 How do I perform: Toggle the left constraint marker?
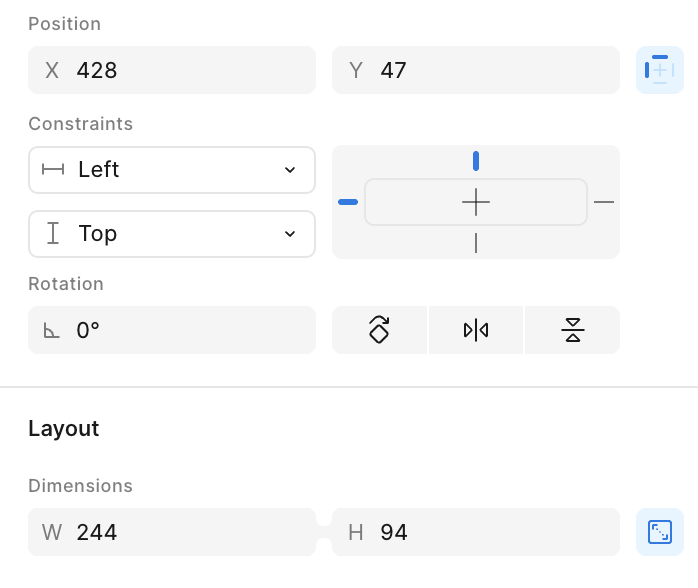[348, 202]
